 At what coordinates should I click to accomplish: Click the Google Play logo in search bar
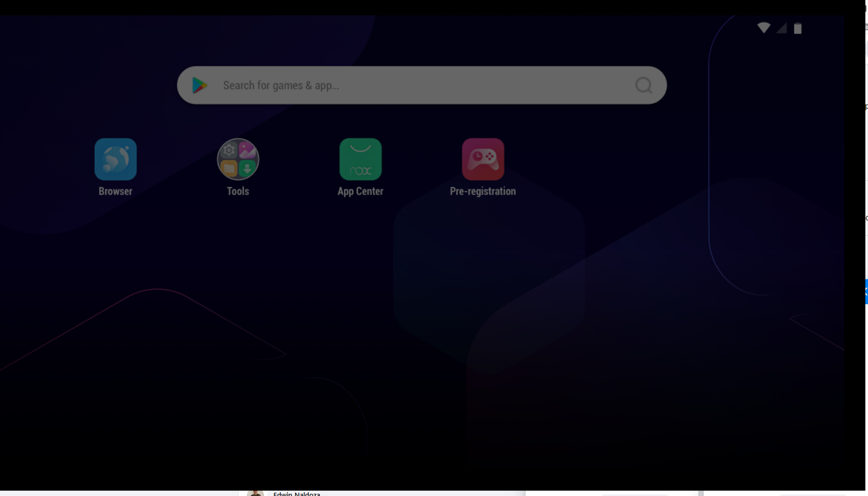200,85
